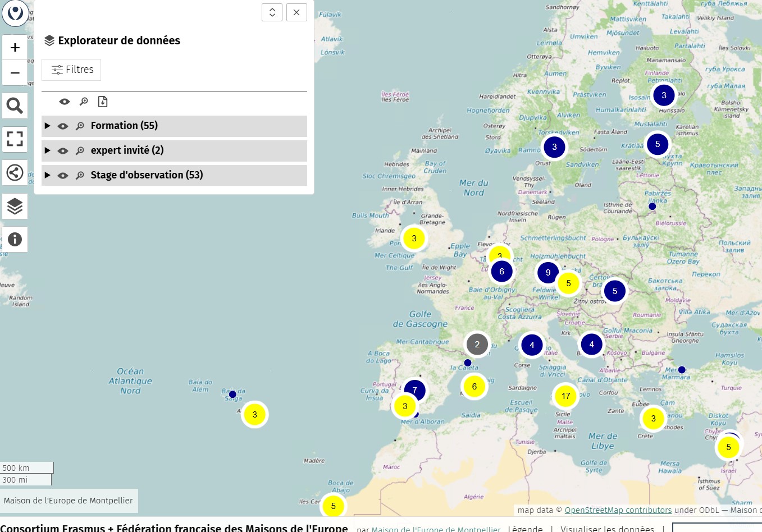This screenshot has width=762, height=532.
Task: Expand the expert invité (2) group
Action: pos(48,150)
